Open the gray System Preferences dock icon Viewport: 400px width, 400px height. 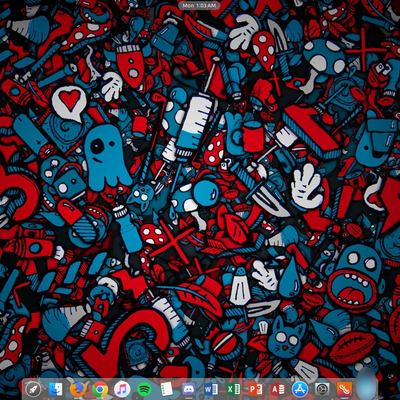pos(322,389)
